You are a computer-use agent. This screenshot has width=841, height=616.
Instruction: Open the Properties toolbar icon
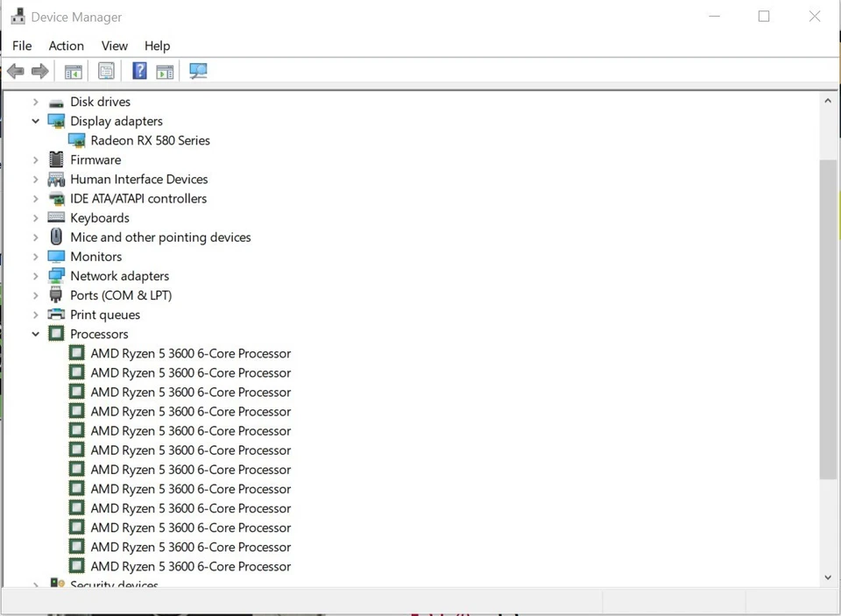(x=106, y=71)
